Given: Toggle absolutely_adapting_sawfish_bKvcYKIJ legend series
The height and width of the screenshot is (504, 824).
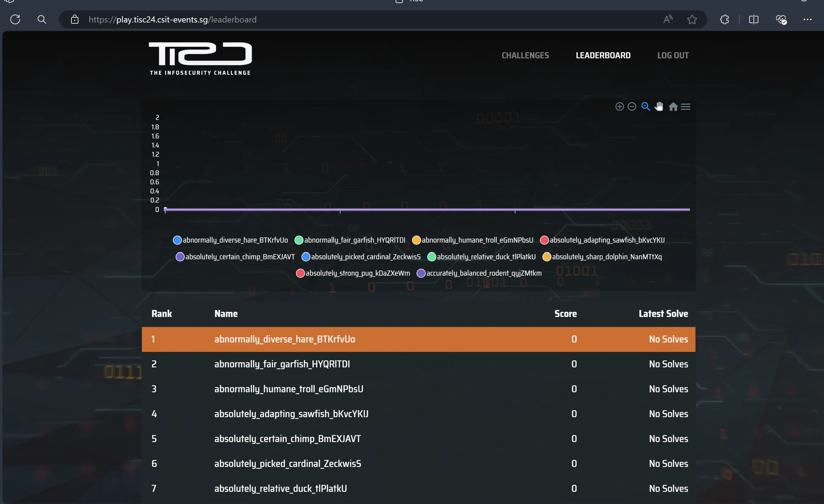Looking at the screenshot, I should pyautogui.click(x=602, y=240).
